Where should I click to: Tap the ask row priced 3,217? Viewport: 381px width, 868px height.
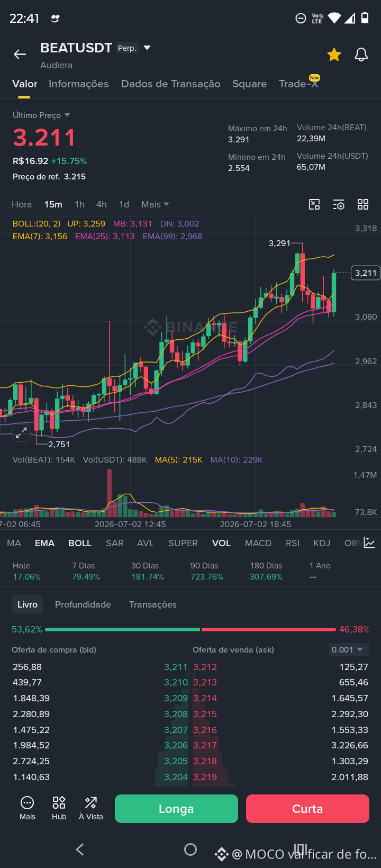tap(280, 745)
